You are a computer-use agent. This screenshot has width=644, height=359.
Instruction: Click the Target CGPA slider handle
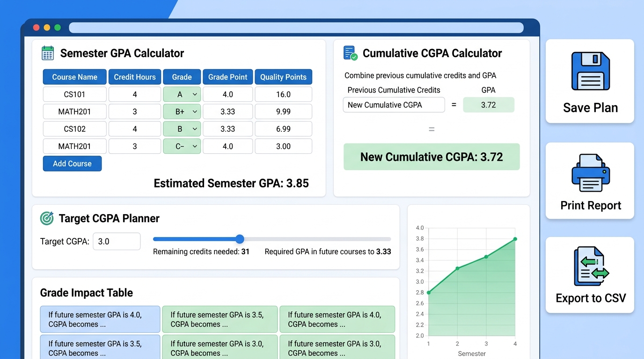pos(240,239)
